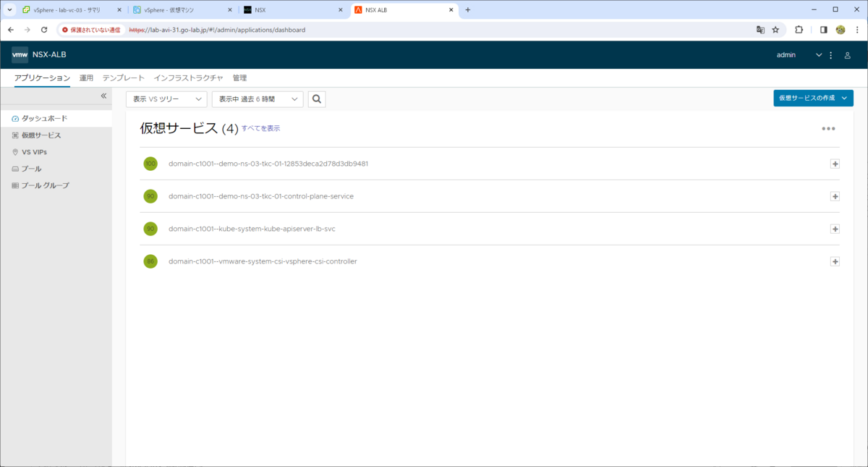Open the Chrome profile avatar

point(841,30)
